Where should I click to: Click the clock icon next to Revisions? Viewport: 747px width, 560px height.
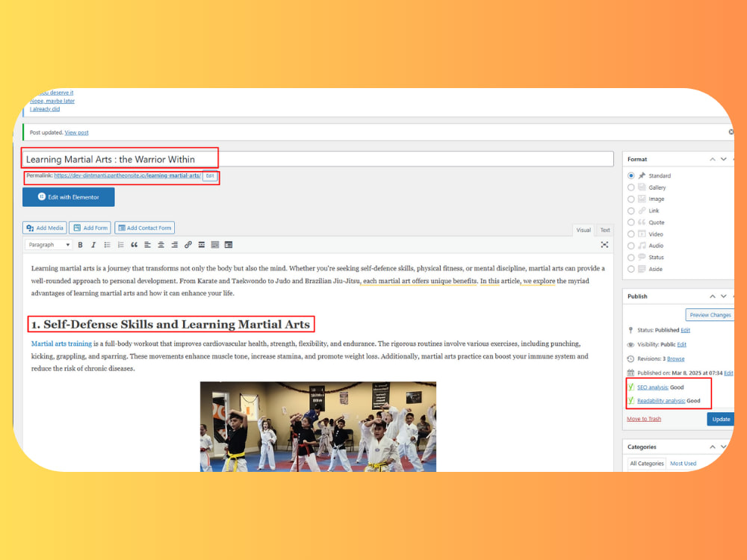click(x=630, y=358)
